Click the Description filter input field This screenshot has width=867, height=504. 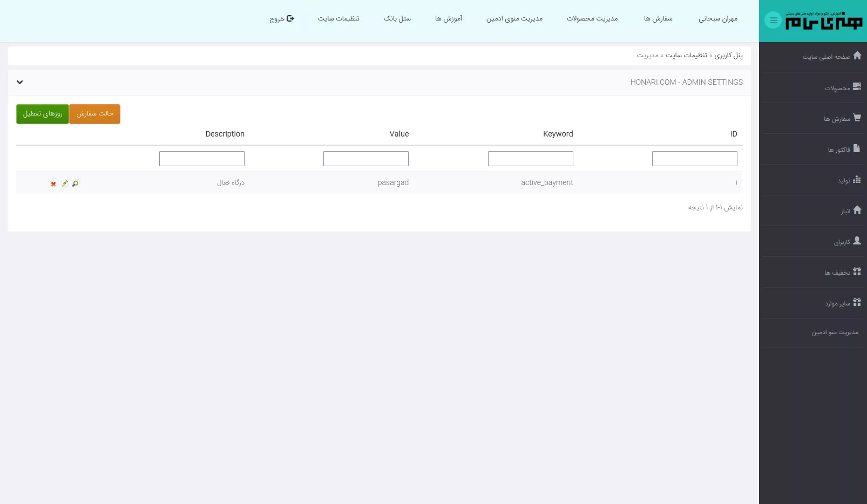pyautogui.click(x=202, y=159)
